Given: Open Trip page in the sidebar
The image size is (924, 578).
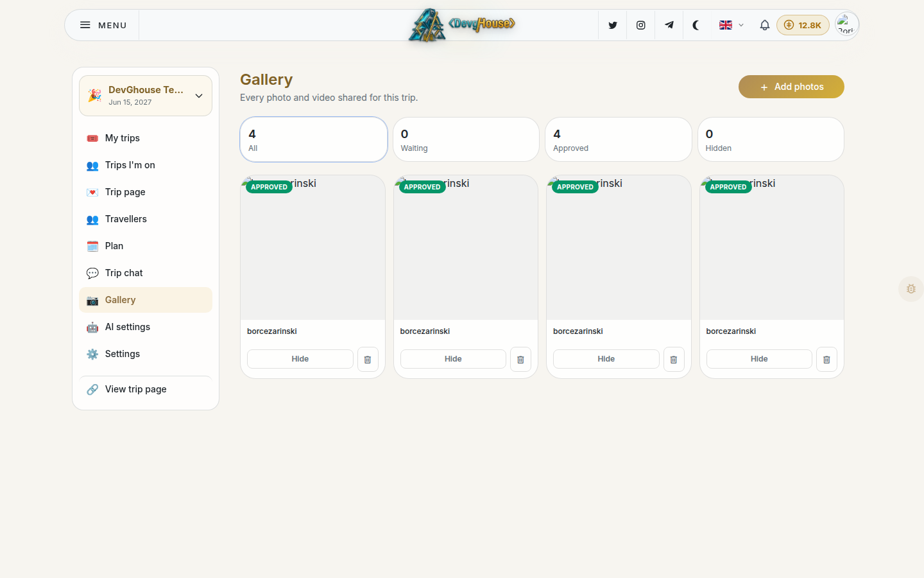Looking at the screenshot, I should point(146,192).
